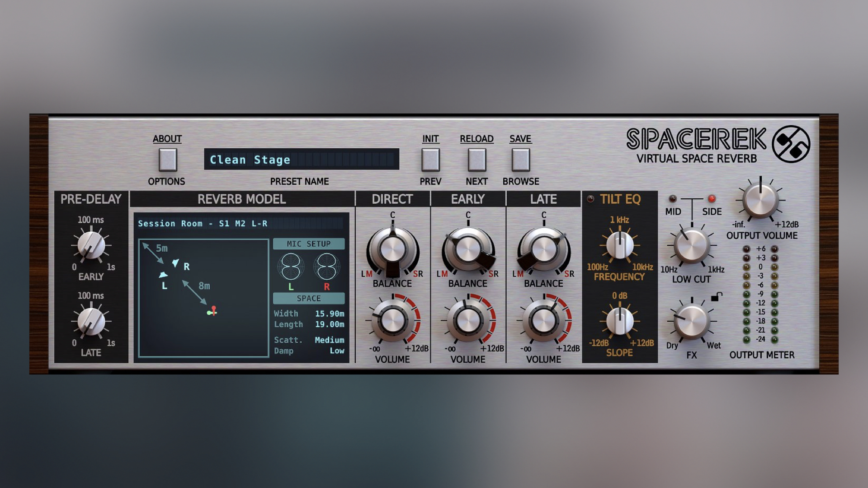Change the Damp Low setting
This screenshot has height=488, width=868.
[337, 351]
